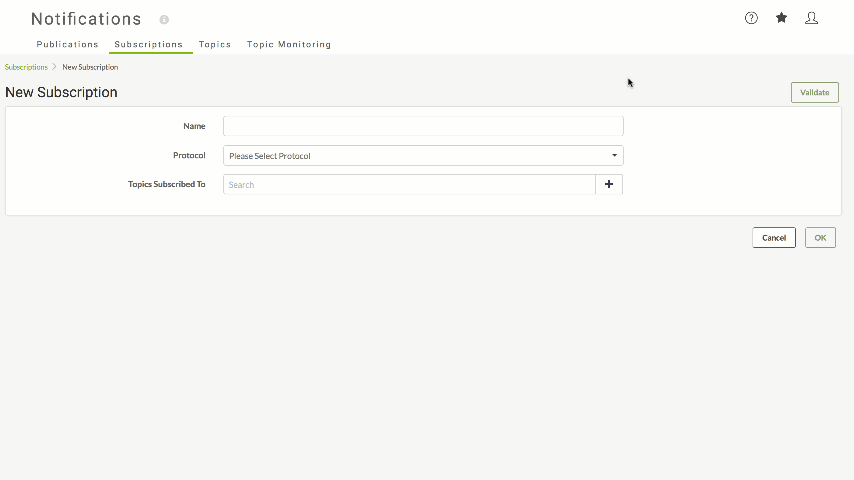Confirm the form with OK button
Viewport: 854px width, 480px height.
click(x=820, y=238)
